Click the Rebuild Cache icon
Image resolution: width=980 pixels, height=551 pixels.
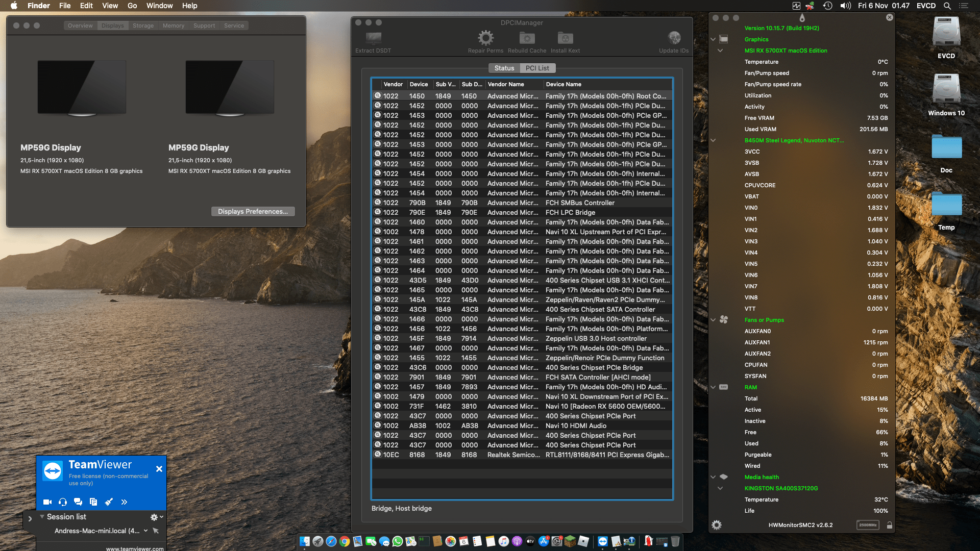point(527,38)
